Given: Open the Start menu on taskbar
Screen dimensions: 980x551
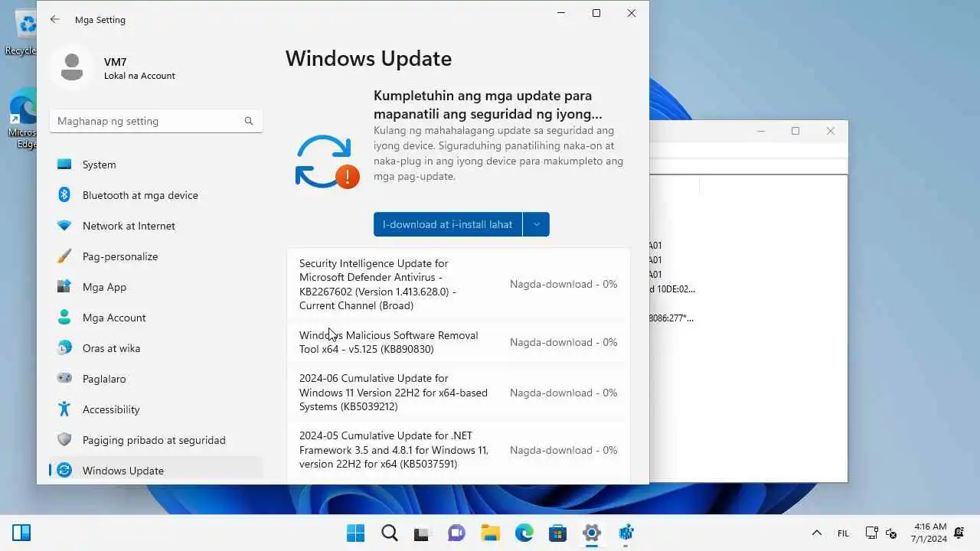Looking at the screenshot, I should click(x=355, y=533).
